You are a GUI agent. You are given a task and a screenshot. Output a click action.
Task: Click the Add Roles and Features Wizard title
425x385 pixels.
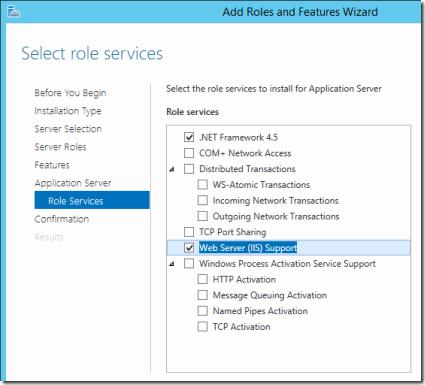click(300, 12)
